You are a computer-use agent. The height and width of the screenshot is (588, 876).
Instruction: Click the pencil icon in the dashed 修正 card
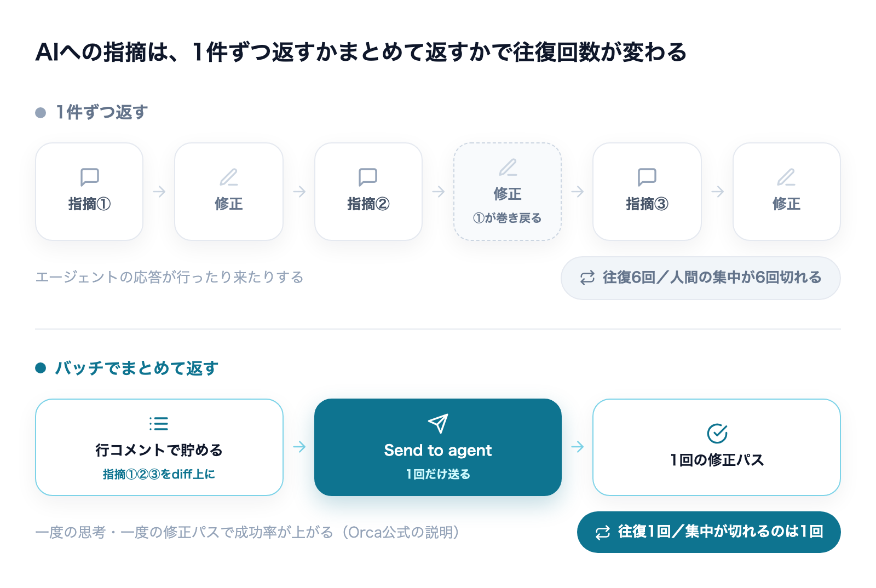(508, 167)
